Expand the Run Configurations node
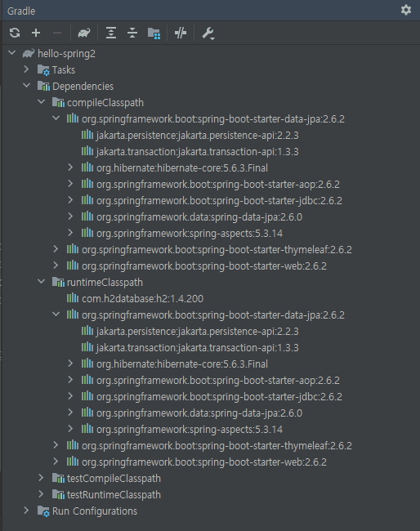 tap(26, 511)
